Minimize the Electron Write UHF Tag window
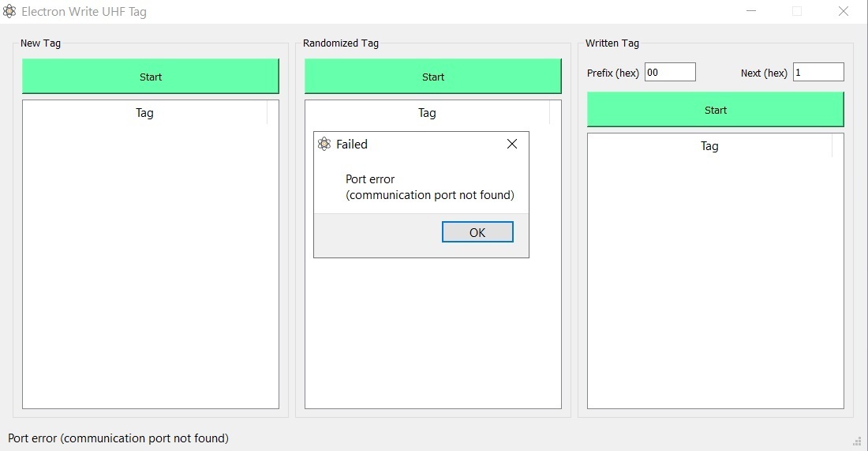Viewport: 868px width, 451px height. point(751,11)
